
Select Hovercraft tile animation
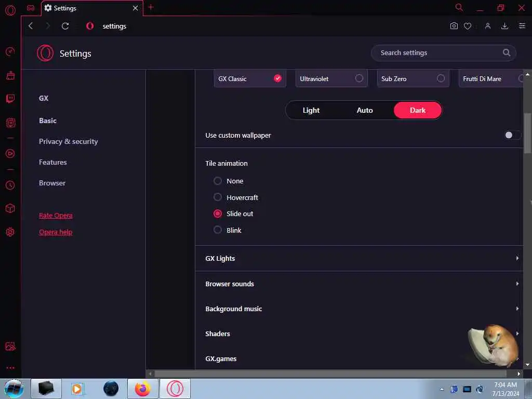[218, 197]
